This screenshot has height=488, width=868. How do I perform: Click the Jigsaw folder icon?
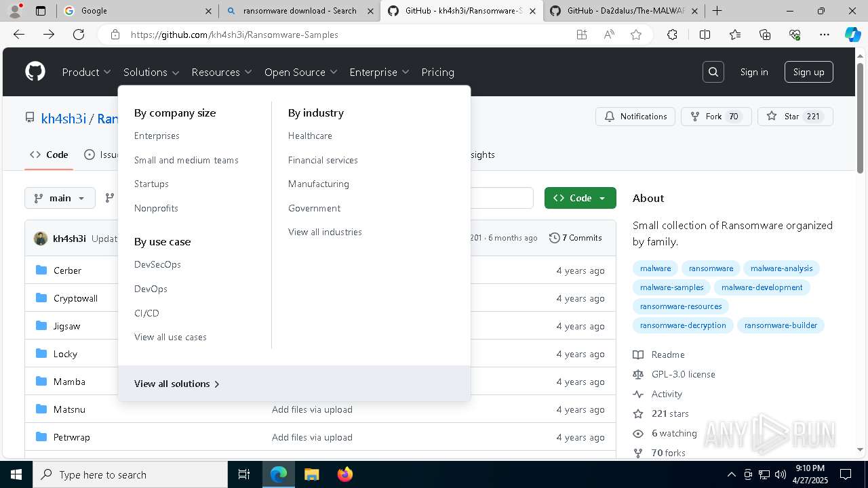(41, 326)
